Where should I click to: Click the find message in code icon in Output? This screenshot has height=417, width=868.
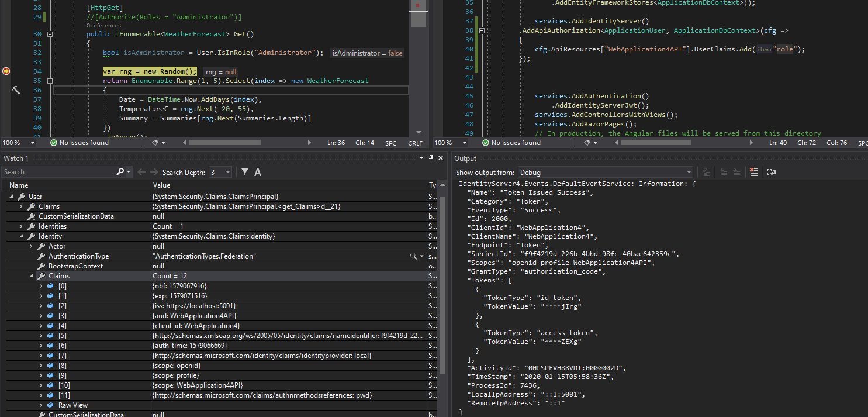[x=706, y=172]
